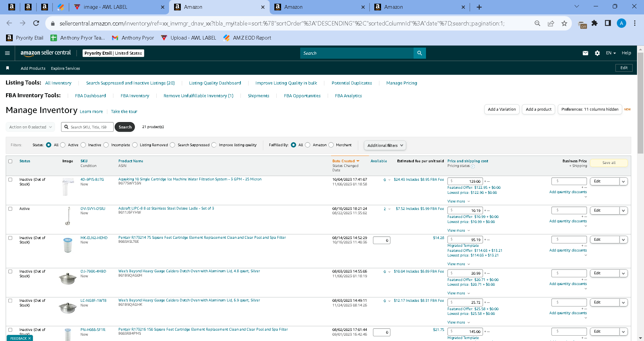Expand View more for the Aquaking row

click(x=459, y=201)
